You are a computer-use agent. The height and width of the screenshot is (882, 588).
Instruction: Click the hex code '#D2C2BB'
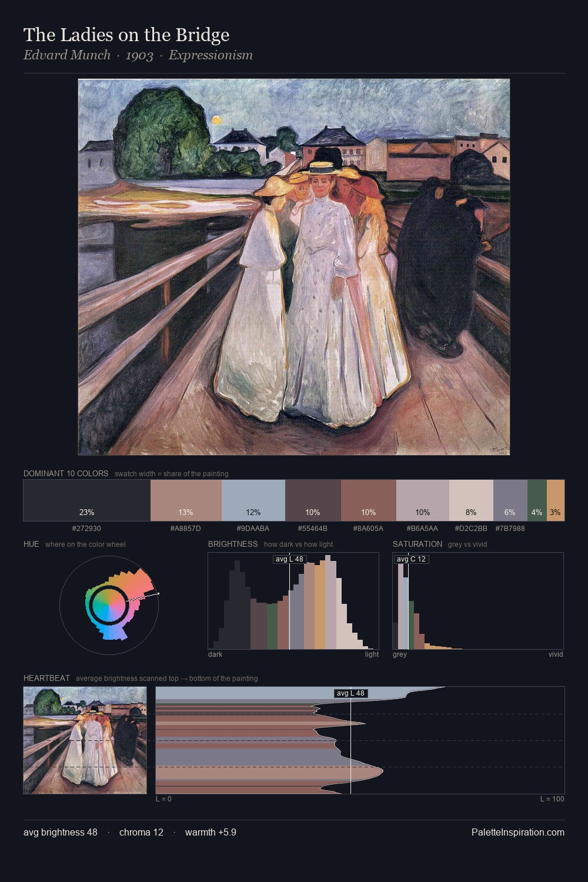[x=471, y=529]
